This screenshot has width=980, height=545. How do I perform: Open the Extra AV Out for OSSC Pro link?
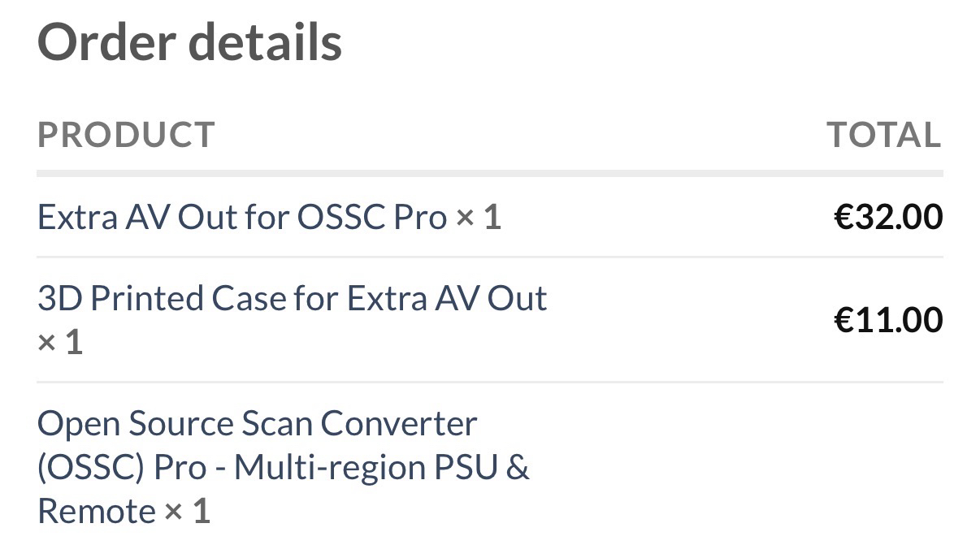point(241,217)
